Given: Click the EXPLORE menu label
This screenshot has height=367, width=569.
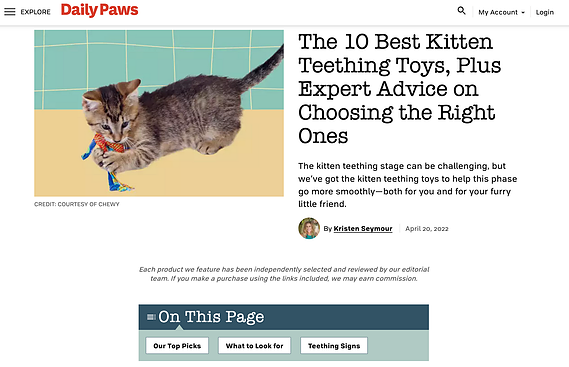Looking at the screenshot, I should tap(36, 12).
